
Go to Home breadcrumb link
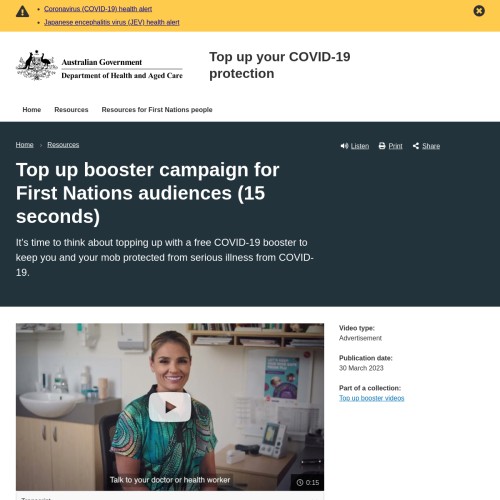pyautogui.click(x=25, y=145)
